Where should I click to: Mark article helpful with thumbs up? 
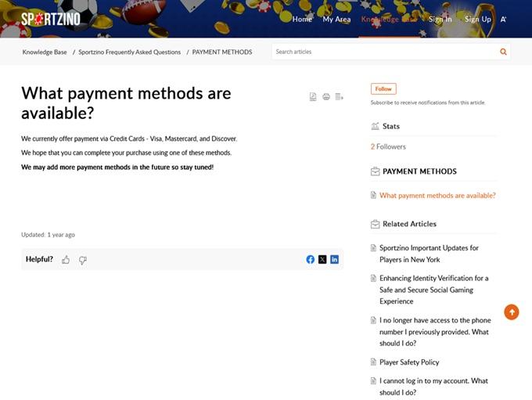pyautogui.click(x=66, y=260)
